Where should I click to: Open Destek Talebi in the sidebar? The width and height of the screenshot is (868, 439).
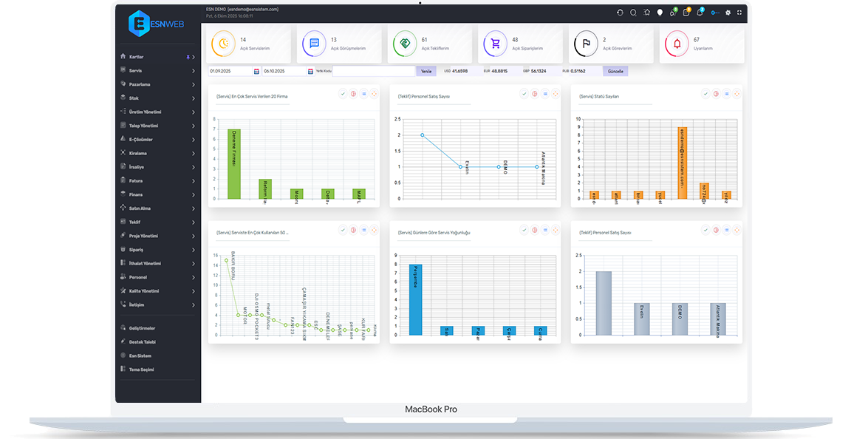coord(143,342)
